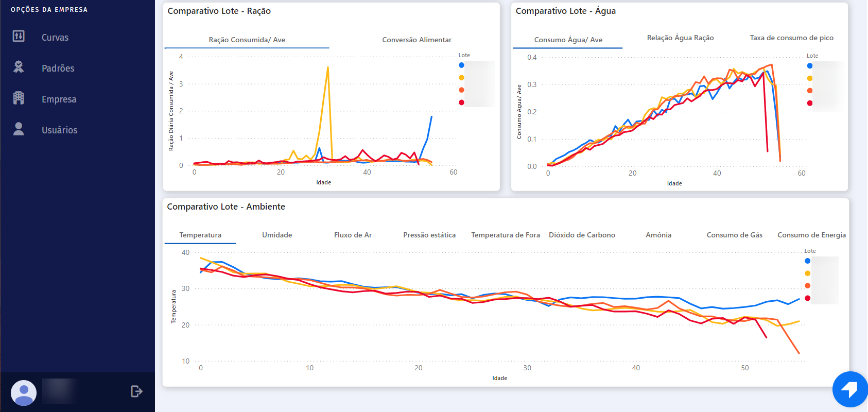The image size is (868, 412).
Task: Toggle yellow lote in Água legend
Action: click(x=810, y=78)
